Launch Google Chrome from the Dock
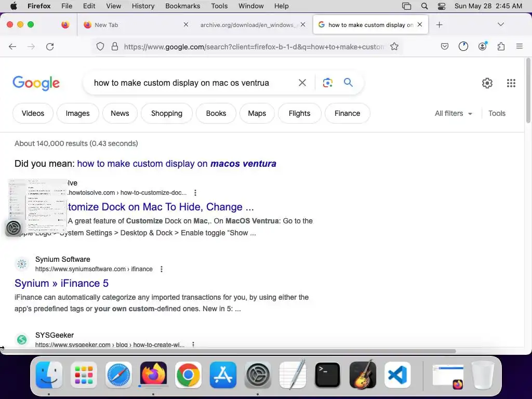532x399 pixels. pyautogui.click(x=188, y=375)
